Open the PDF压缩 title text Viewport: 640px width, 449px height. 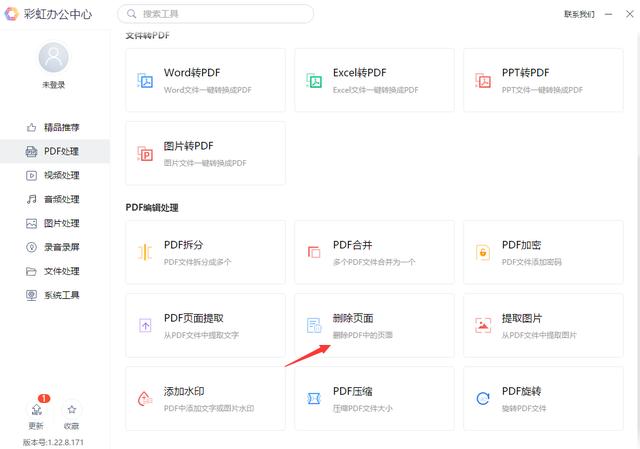tap(352, 391)
